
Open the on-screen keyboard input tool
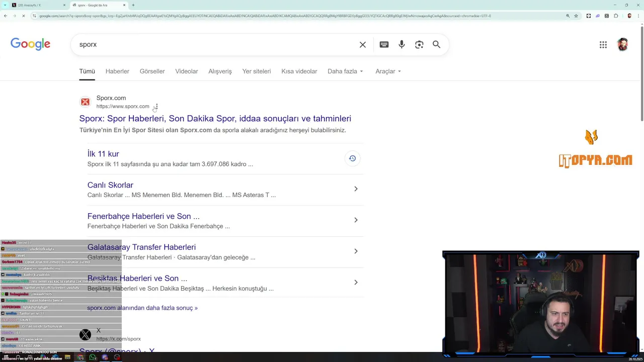pyautogui.click(x=384, y=45)
